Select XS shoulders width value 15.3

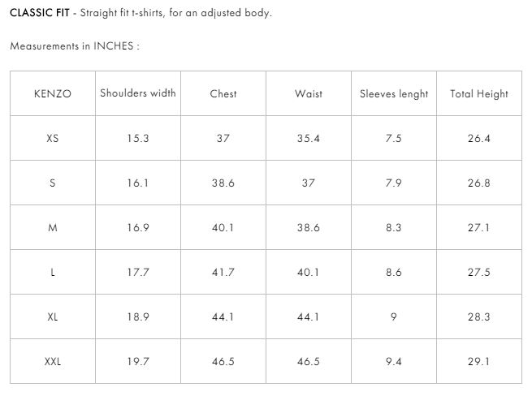(x=138, y=139)
